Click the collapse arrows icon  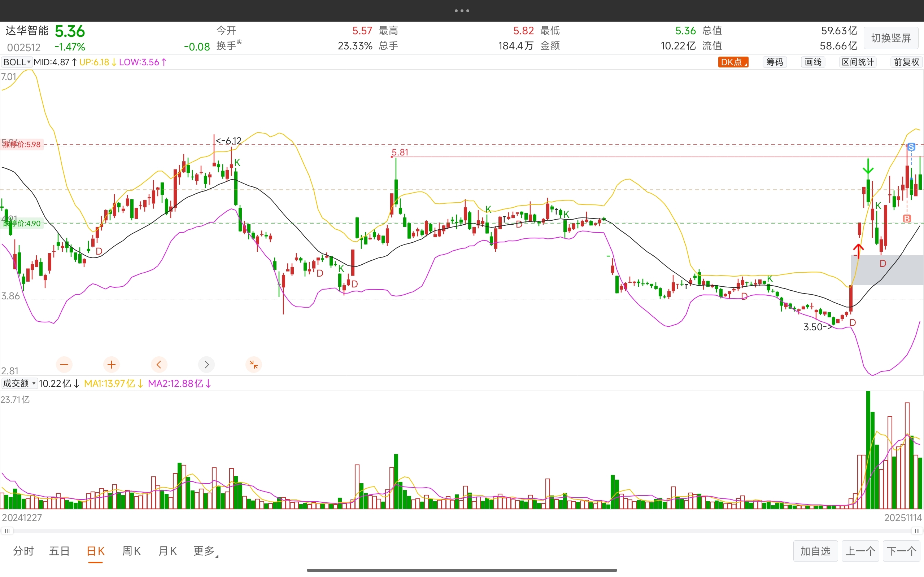(x=253, y=365)
